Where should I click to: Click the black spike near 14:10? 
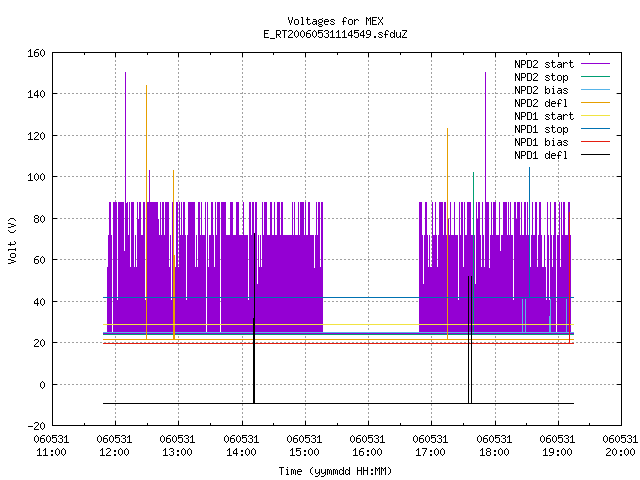click(x=254, y=318)
